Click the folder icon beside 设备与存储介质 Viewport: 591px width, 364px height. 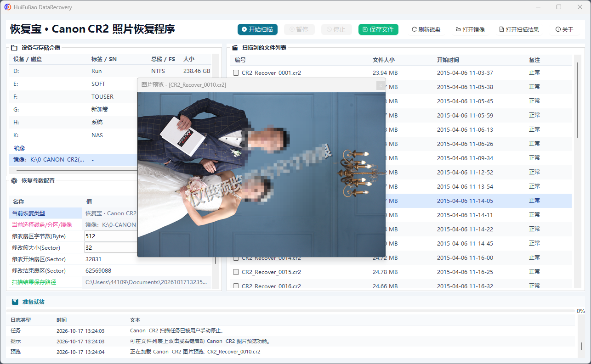coord(14,47)
